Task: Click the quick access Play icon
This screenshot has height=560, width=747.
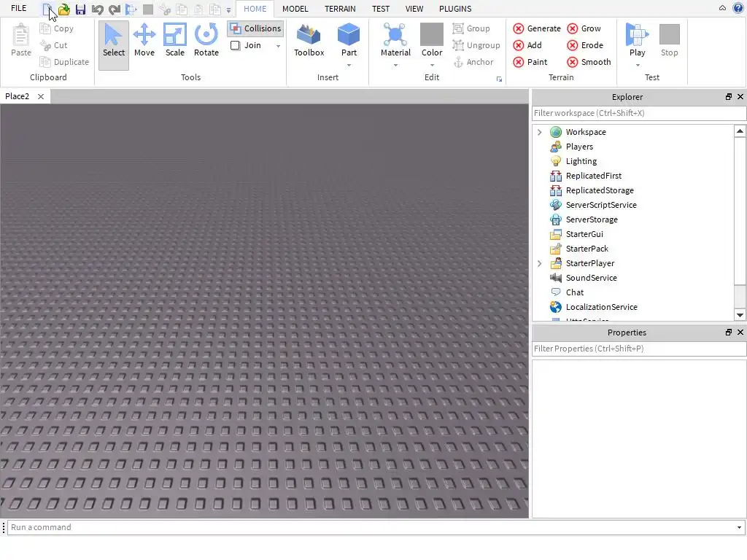Action: tap(131, 9)
